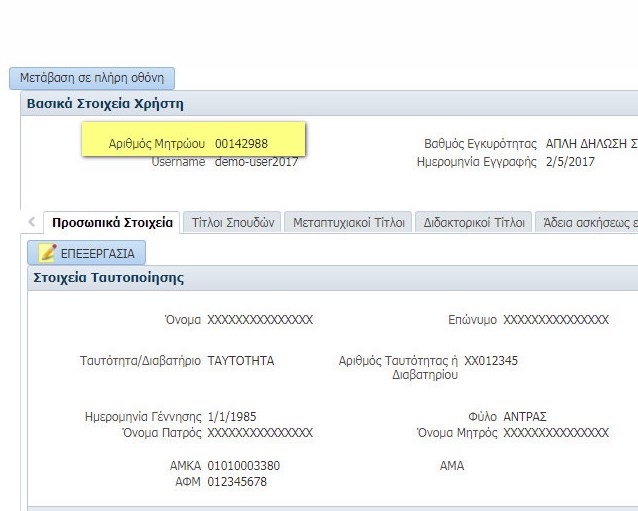Select the Διδακτορικοί Τίτλοι tab
The height and width of the screenshot is (511, 638).
click(x=474, y=223)
